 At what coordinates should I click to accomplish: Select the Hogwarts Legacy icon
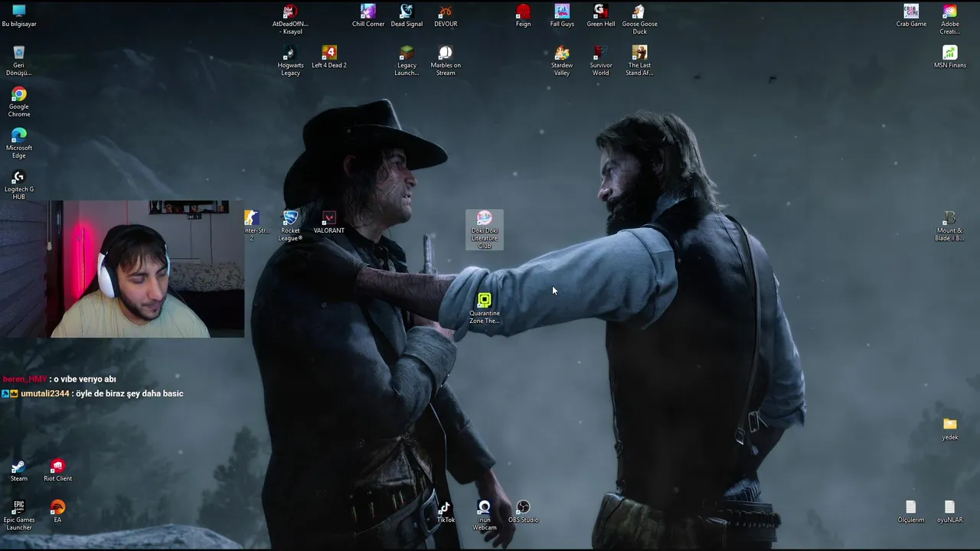tap(290, 61)
